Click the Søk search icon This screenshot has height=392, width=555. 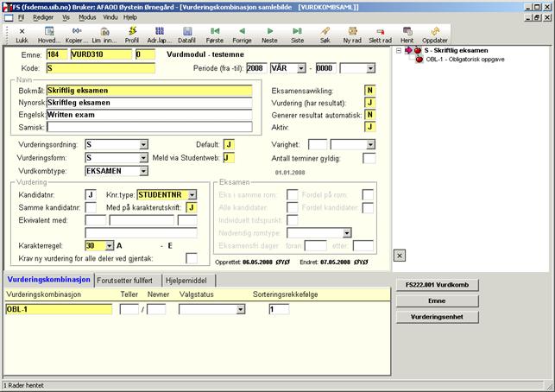(325, 34)
